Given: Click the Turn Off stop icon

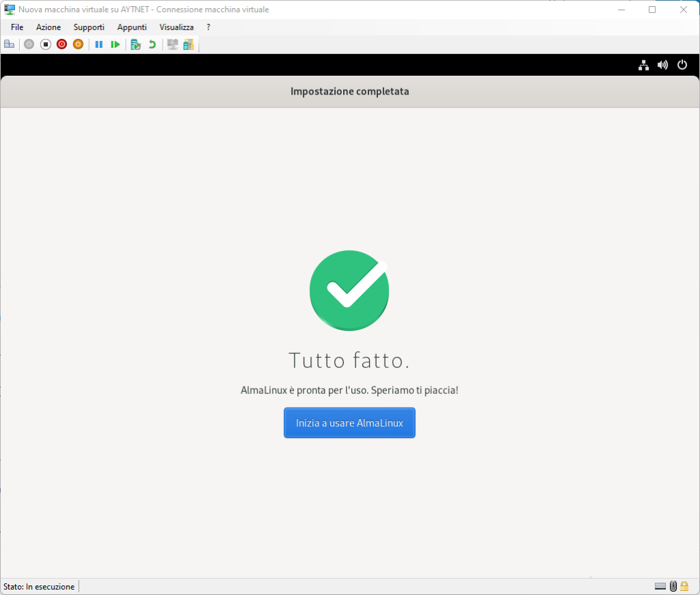Looking at the screenshot, I should click(x=46, y=44).
